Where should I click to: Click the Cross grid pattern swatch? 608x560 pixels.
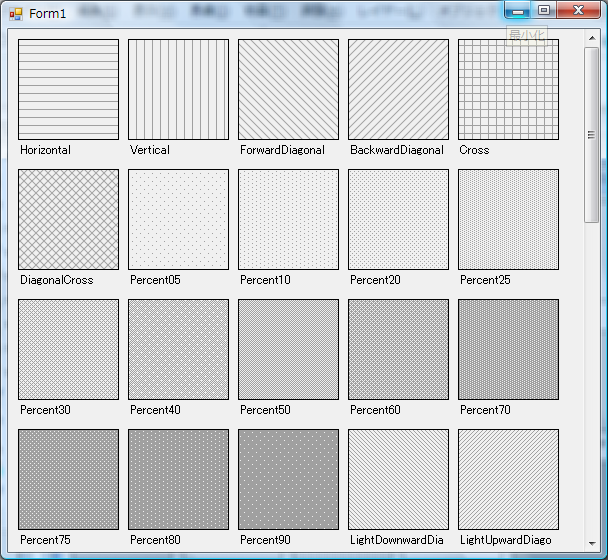[508, 89]
